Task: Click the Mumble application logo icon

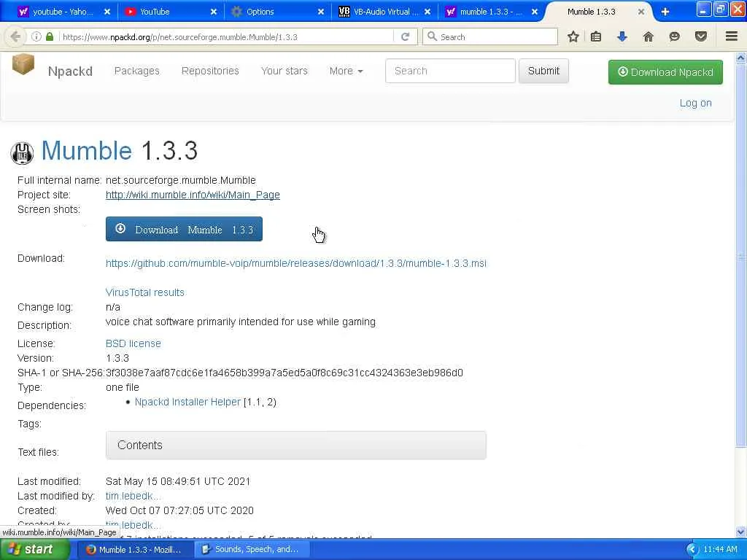Action: 22,153
